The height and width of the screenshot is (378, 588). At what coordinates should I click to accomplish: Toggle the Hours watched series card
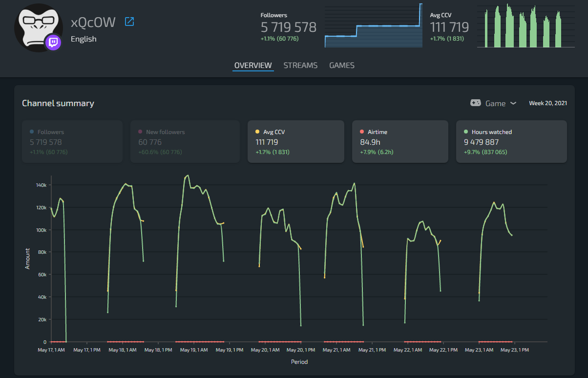tap(511, 142)
